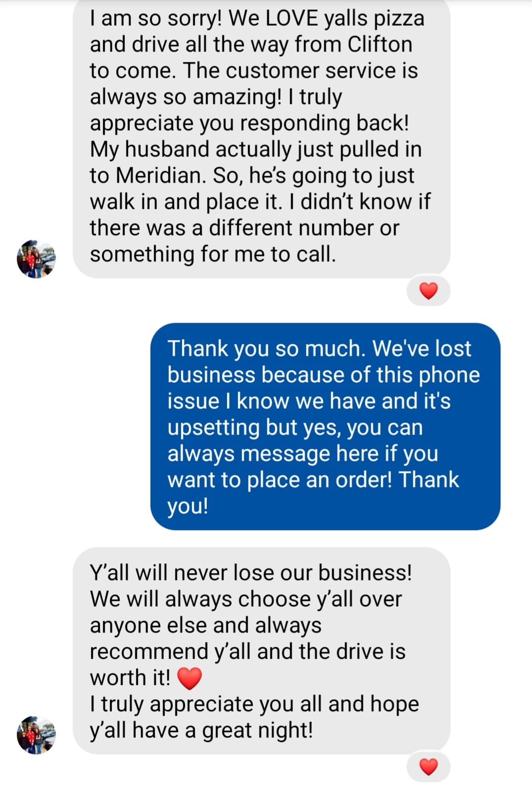Select the 'Y'all will never lose our business' bubble
This screenshot has height=785, width=532.
click(261, 651)
